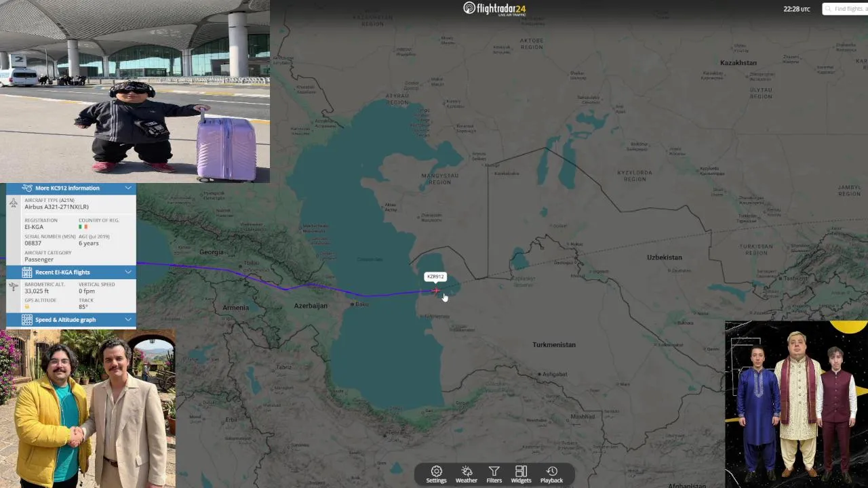Screen dimensions: 868x488
Task: Open the Speed & Altitude graph header
Action: pos(71,320)
